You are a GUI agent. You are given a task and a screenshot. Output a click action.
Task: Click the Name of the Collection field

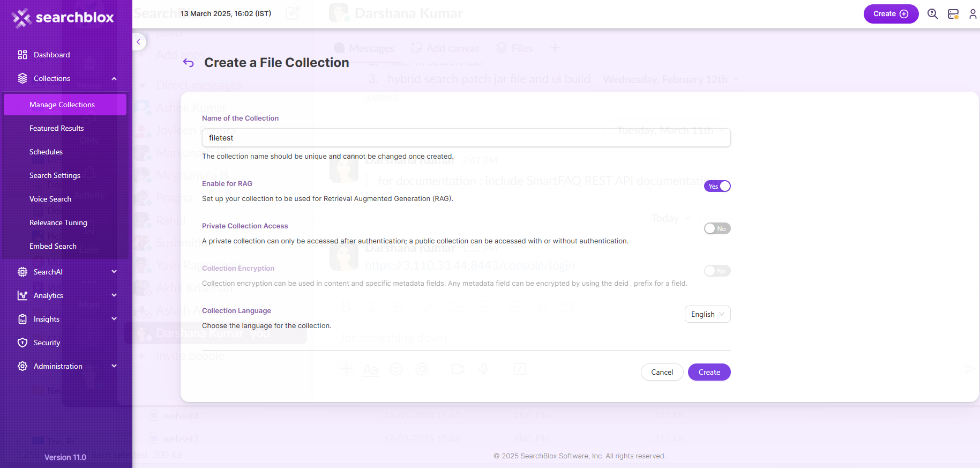point(466,138)
